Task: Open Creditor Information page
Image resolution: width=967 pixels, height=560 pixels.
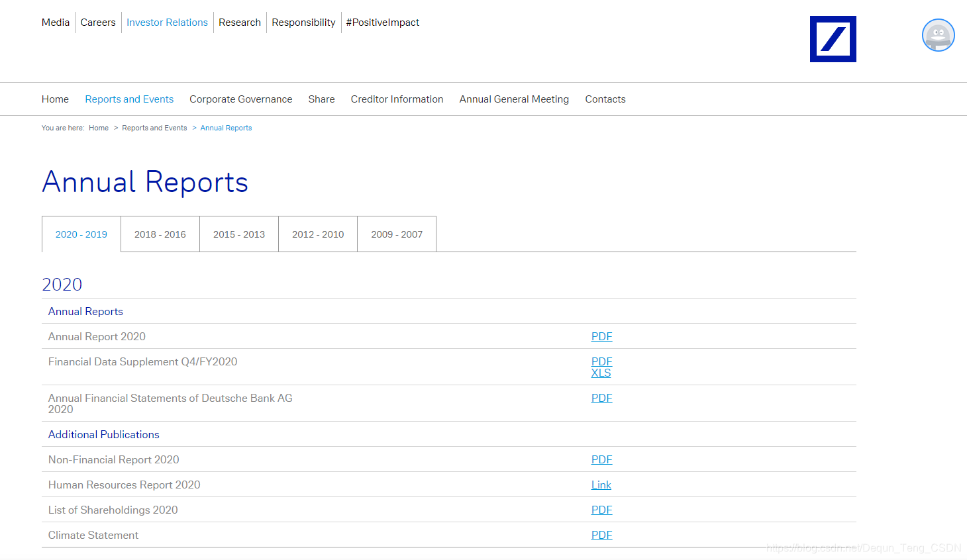Action: pos(397,99)
